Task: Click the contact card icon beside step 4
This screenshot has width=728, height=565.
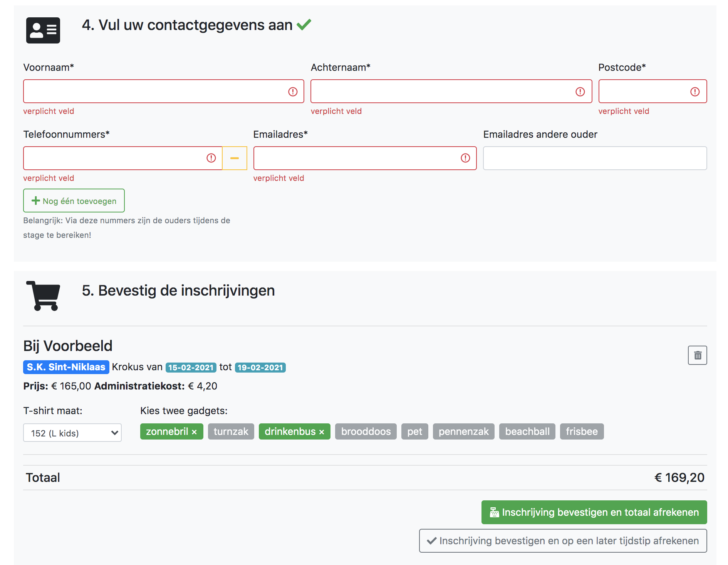Action: tap(43, 31)
